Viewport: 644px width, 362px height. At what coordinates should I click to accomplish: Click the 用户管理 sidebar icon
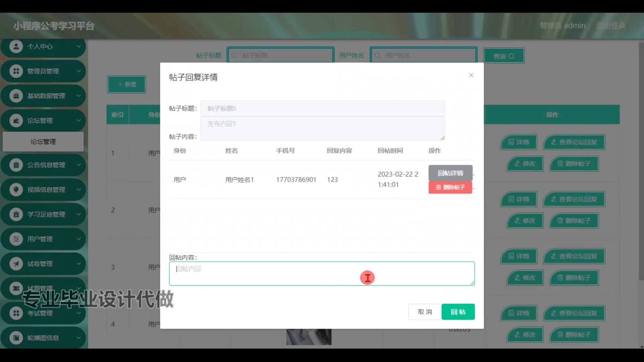16,239
